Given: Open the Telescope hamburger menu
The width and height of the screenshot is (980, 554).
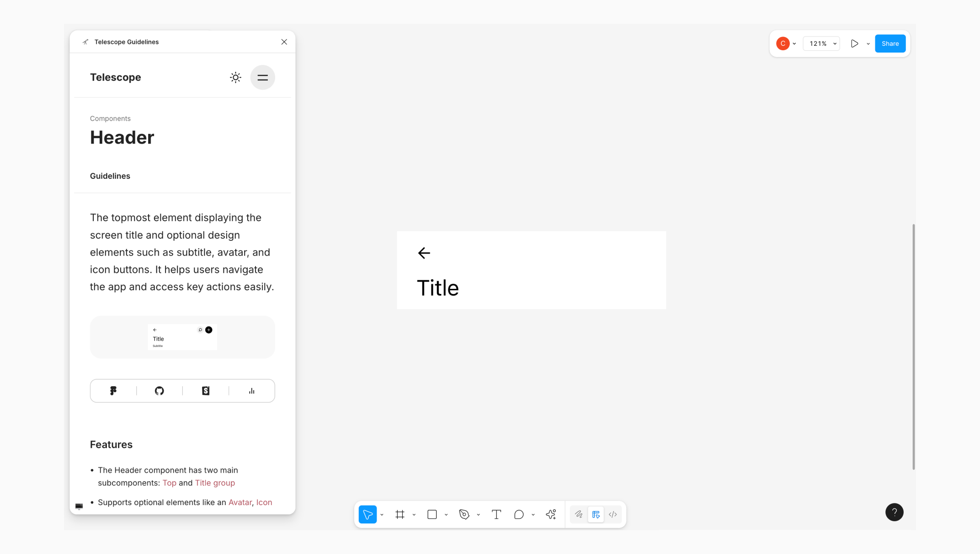Looking at the screenshot, I should (262, 78).
